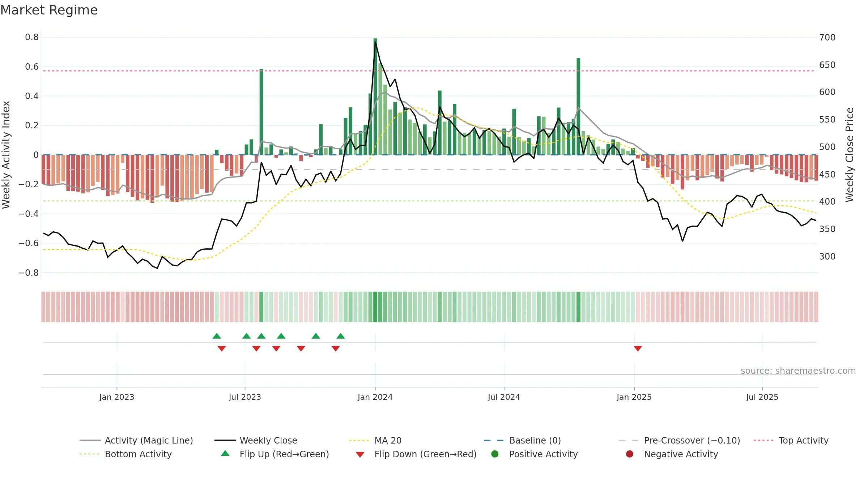Toggle the MA 20 legend entry
868x488 pixels.
click(375, 440)
